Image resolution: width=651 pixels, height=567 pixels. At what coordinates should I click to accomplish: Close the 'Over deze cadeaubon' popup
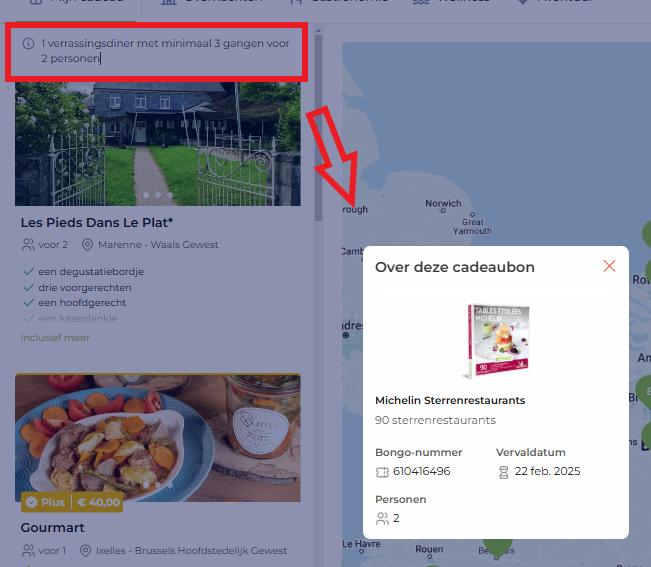point(609,266)
